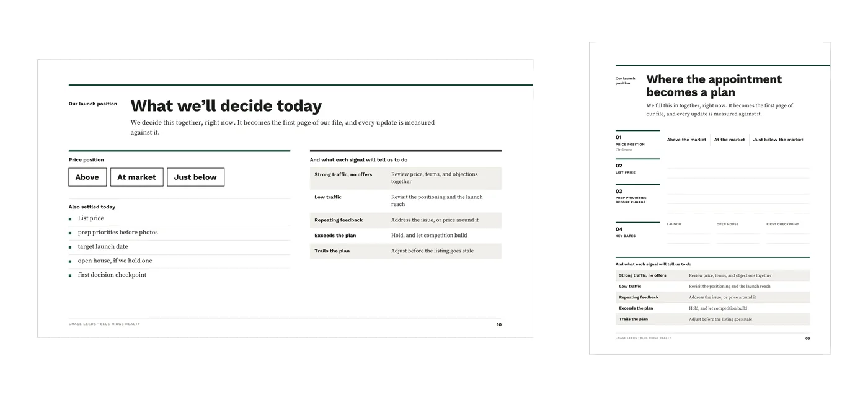Click "Our launch position" label on slide 10
Image resolution: width=868 pixels, height=397 pixels.
coord(93,104)
